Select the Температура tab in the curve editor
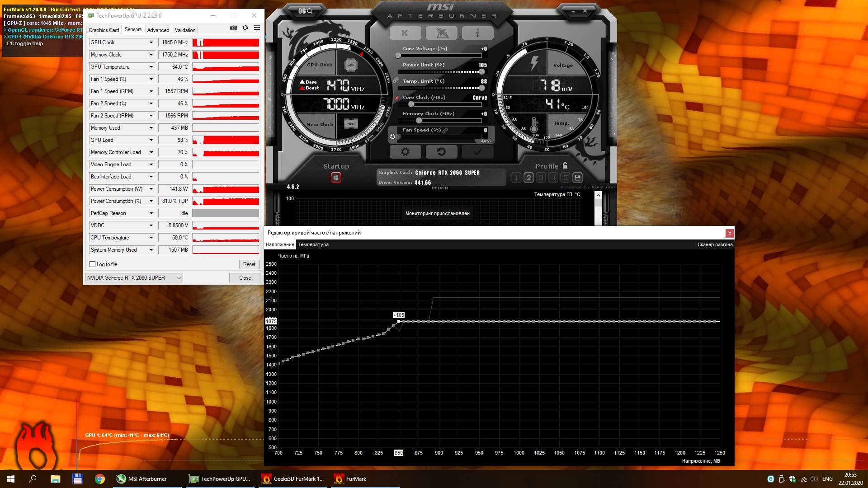This screenshot has height=488, width=868. point(313,244)
